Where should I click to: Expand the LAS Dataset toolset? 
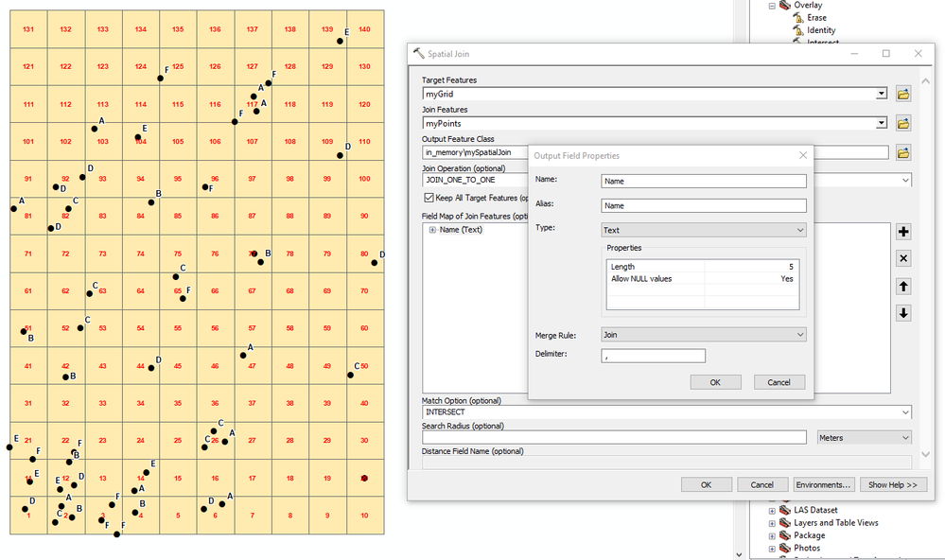point(772,511)
